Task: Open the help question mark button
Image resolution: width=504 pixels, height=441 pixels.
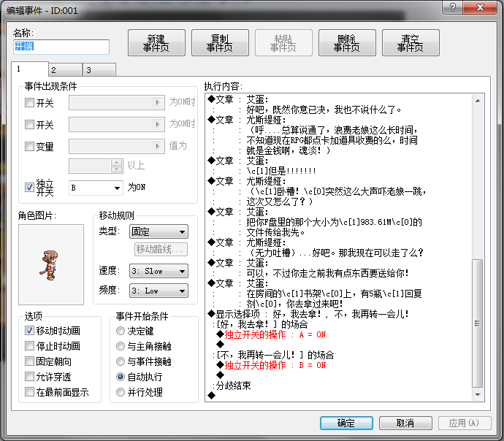Action: 453,7
